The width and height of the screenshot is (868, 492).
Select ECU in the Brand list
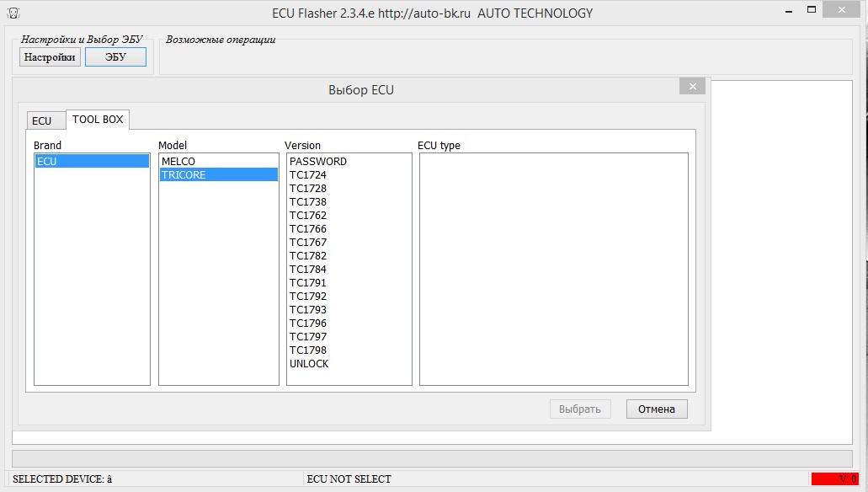92,161
